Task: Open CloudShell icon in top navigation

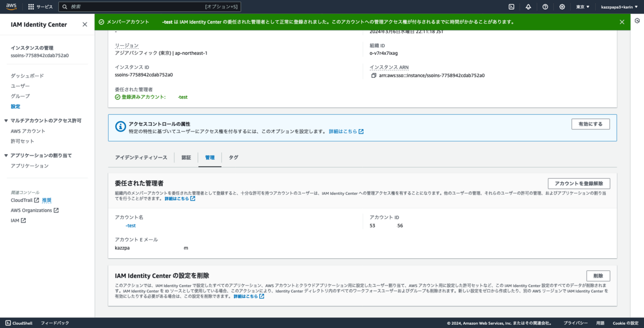Action: [x=511, y=7]
